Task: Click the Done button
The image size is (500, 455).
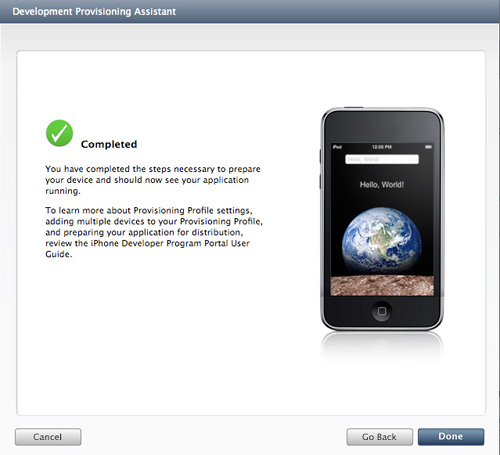Action: (451, 437)
